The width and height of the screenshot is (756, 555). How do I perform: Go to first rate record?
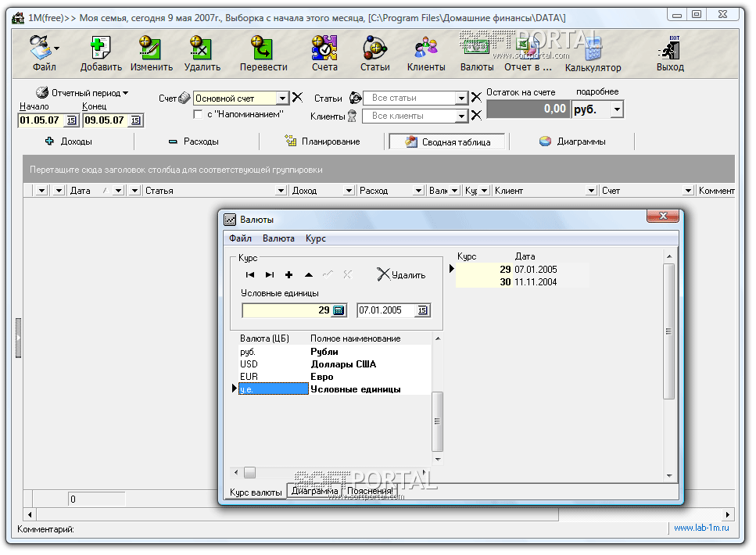(249, 275)
